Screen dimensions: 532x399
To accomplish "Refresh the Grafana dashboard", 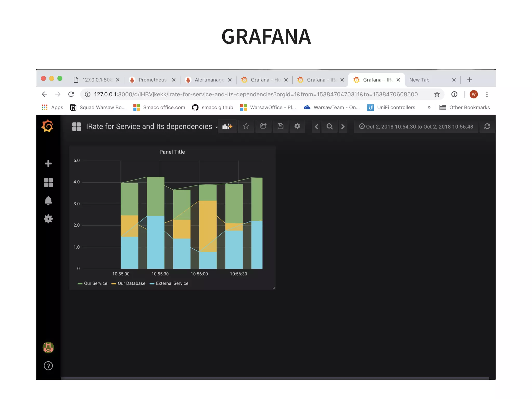I will [487, 127].
